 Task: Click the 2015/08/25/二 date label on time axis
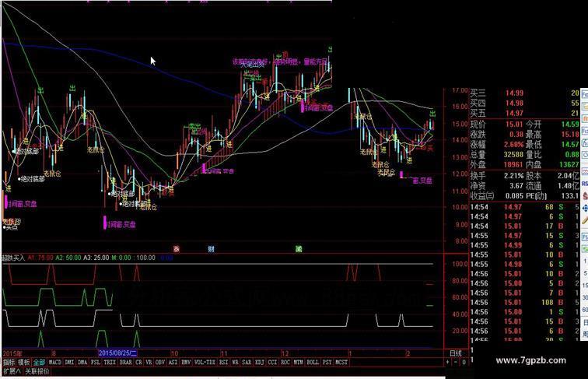point(117,353)
